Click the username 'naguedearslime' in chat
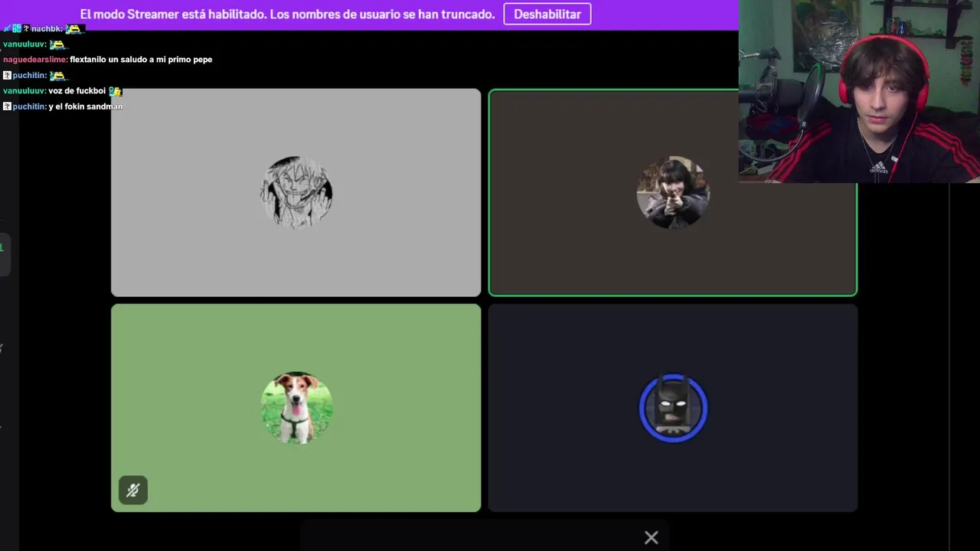This screenshot has width=980, height=551. click(x=34, y=60)
